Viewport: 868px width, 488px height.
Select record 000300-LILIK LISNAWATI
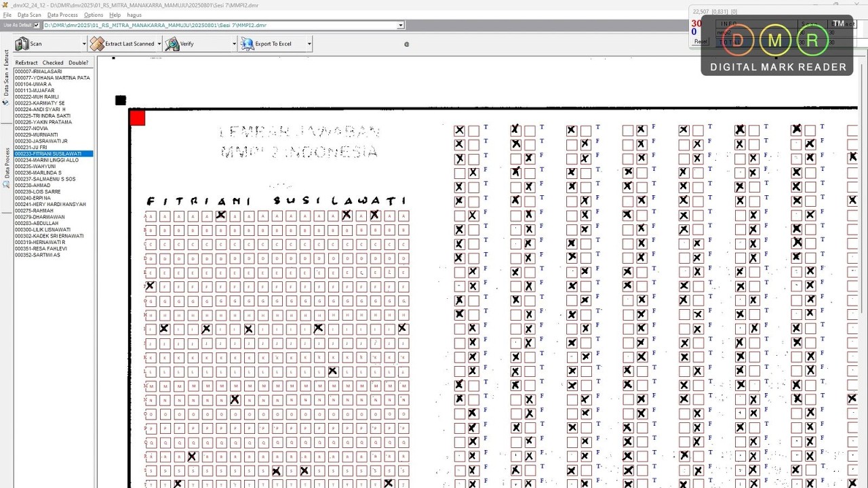pyautogui.click(x=53, y=230)
